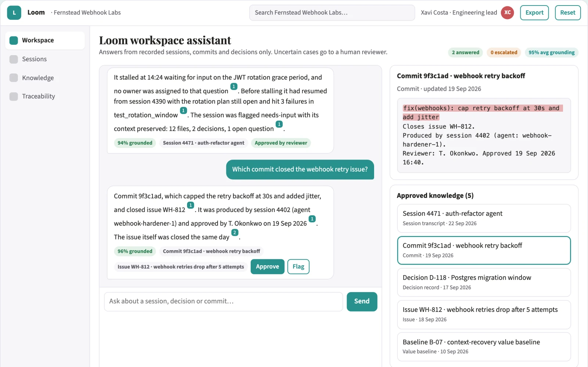Image resolution: width=588 pixels, height=367 pixels.
Task: Open Baseline B-07 context-recovery value baseline card
Action: coord(484,347)
